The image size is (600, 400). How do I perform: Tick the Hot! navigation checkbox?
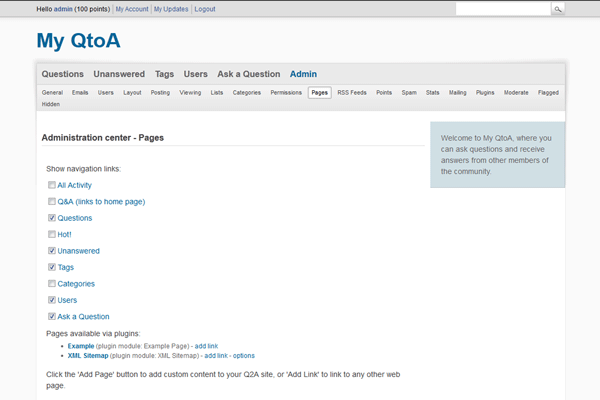click(x=51, y=234)
